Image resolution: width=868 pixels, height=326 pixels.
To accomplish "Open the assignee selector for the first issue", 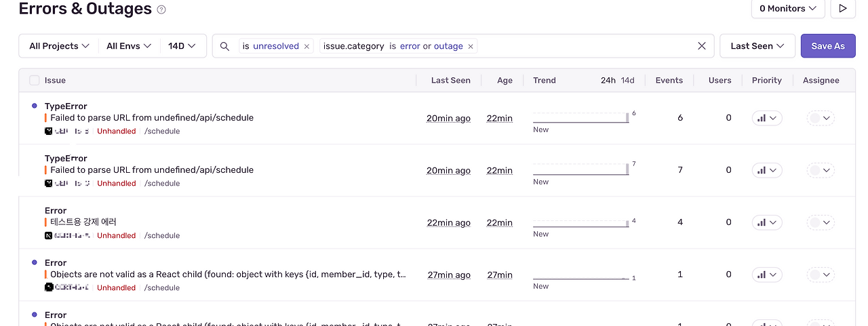I will tap(821, 118).
